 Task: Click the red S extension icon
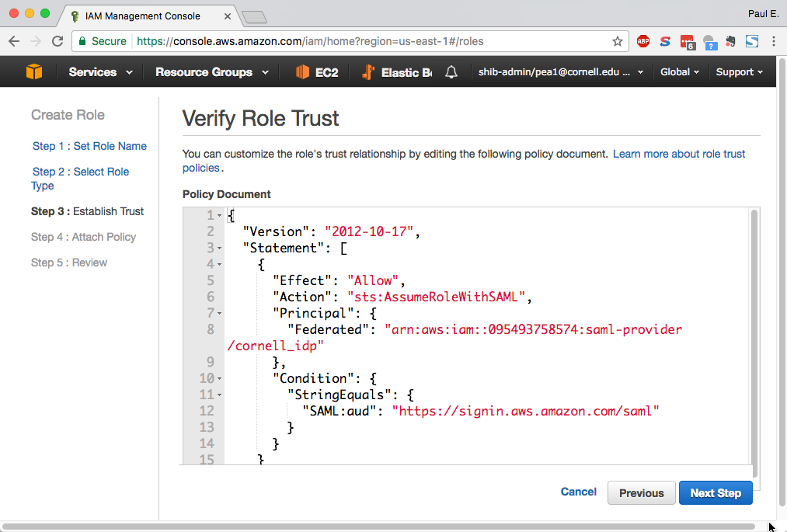(665, 41)
